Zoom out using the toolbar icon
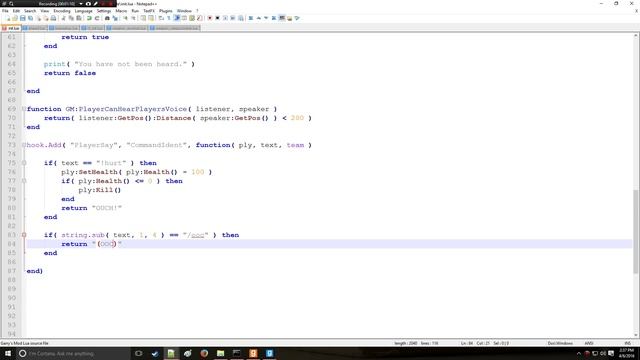Viewport: 640px width, 360px height. point(133,18)
